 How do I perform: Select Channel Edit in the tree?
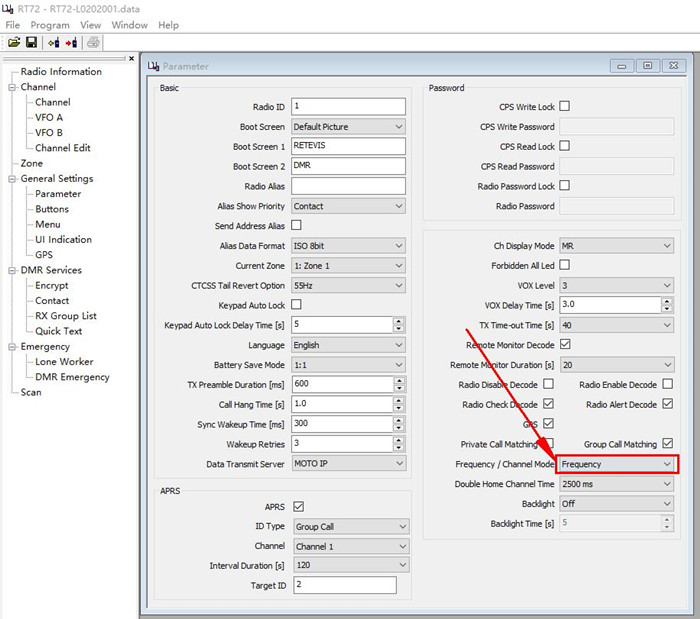point(63,148)
